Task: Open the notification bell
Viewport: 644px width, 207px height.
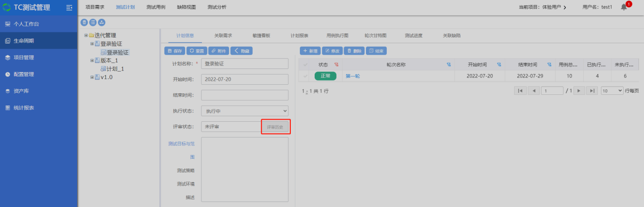Action: [625, 8]
